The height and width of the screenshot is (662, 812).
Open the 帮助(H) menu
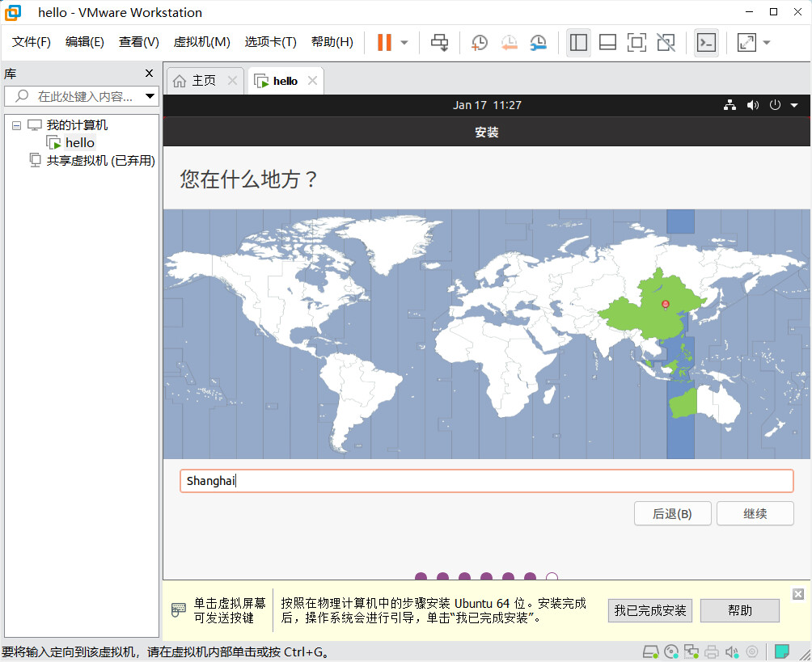(x=332, y=42)
